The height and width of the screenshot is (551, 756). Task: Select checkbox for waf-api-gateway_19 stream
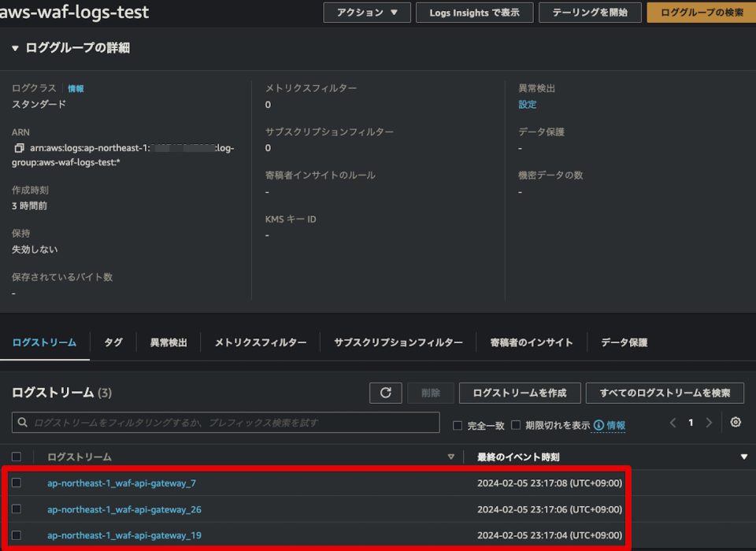17,535
